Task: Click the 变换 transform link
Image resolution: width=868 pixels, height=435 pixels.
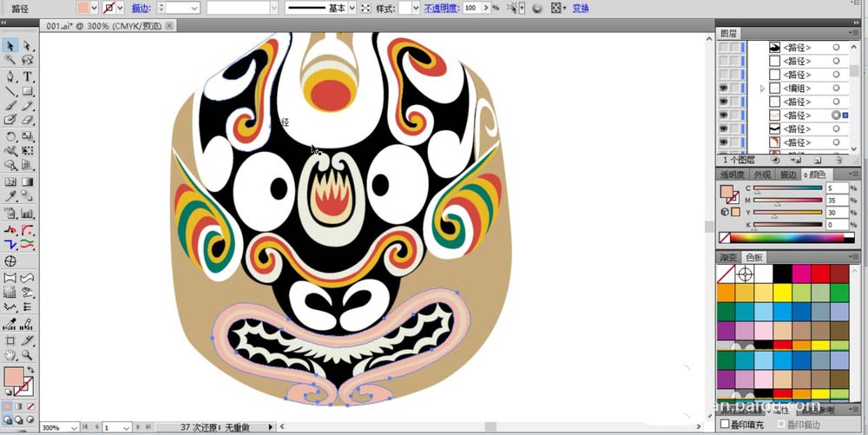Action: (581, 8)
